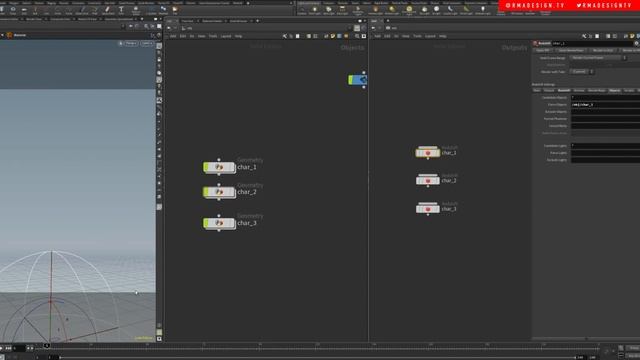Toggle display flag on char_1 geometry node
Screen dimensions: 640x360
click(233, 167)
